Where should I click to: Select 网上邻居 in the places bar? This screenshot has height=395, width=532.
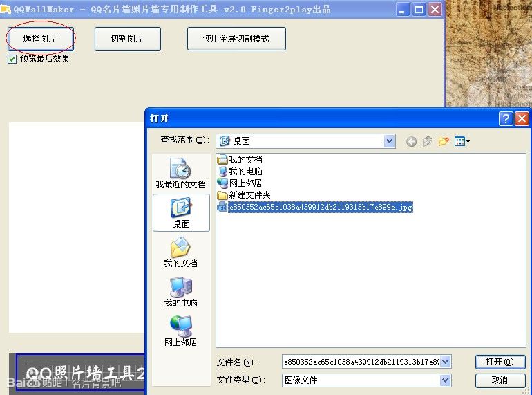[x=181, y=331]
